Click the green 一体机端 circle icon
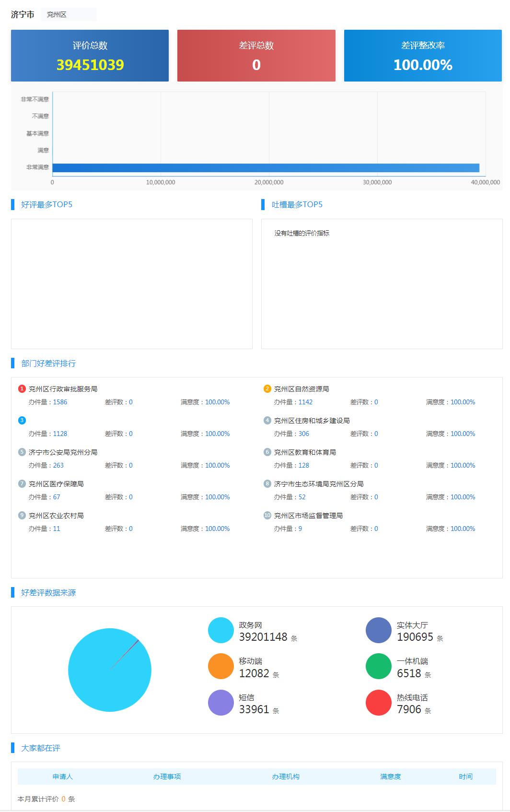 pyautogui.click(x=378, y=666)
